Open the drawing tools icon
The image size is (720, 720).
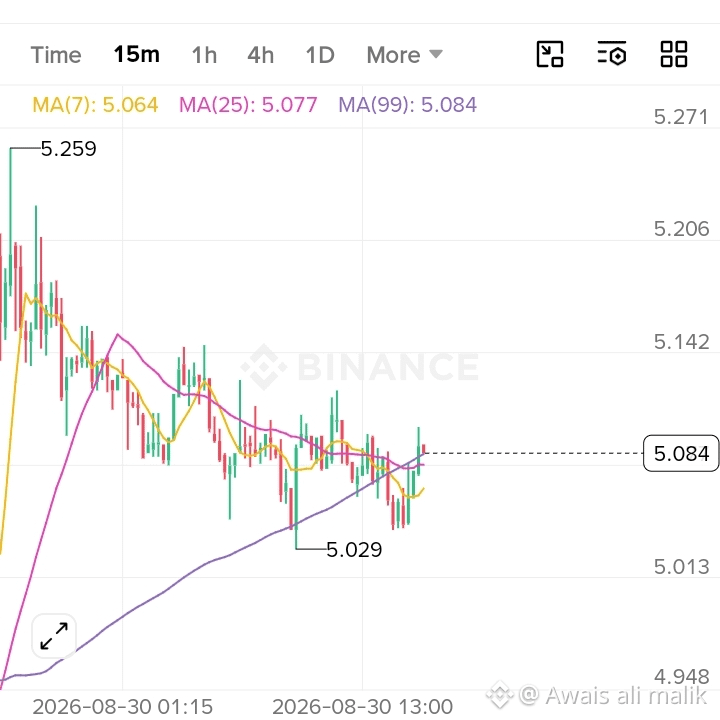tap(550, 54)
